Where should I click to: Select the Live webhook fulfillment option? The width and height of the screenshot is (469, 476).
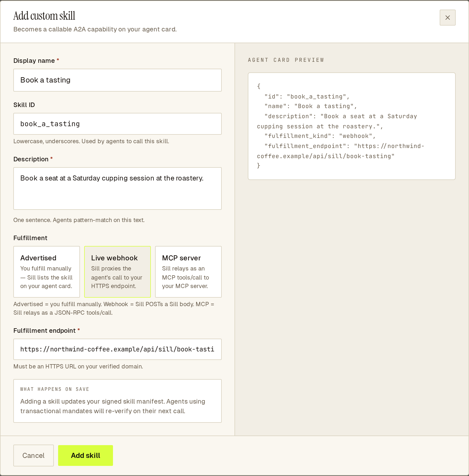(x=118, y=272)
